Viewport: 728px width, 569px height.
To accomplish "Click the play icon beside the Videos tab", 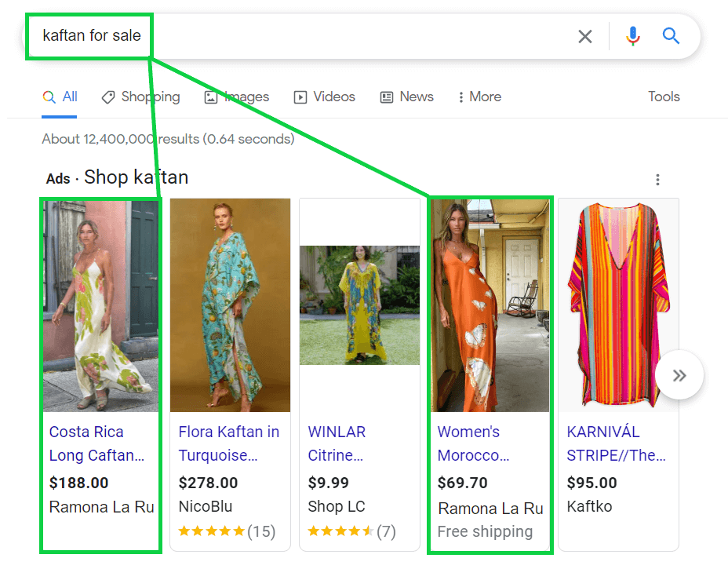I will point(300,97).
